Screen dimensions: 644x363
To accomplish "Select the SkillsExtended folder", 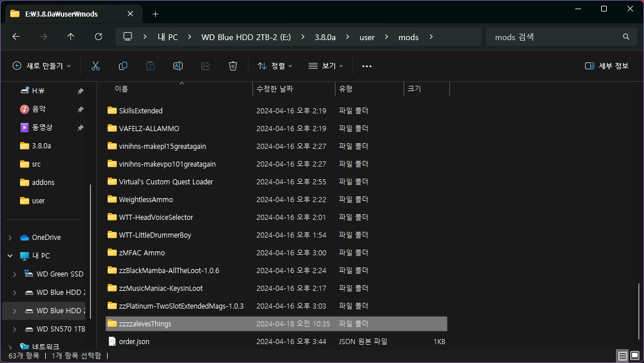I will (140, 111).
